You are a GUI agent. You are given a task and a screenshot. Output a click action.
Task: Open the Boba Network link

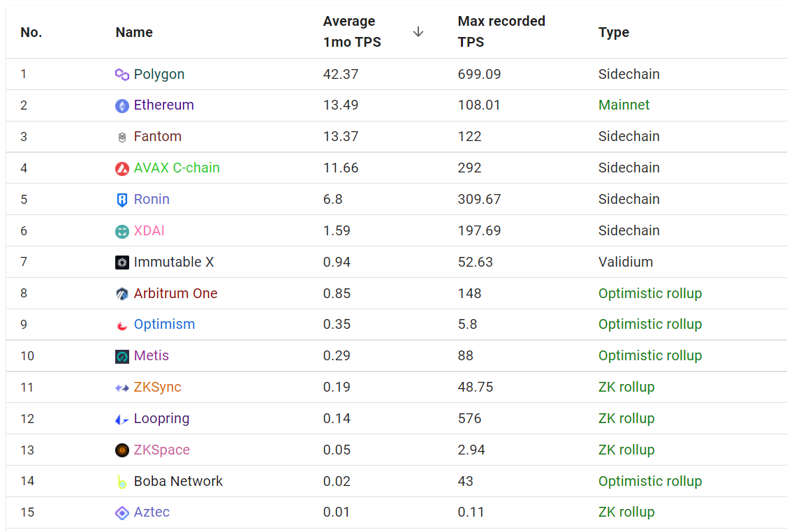click(x=178, y=482)
